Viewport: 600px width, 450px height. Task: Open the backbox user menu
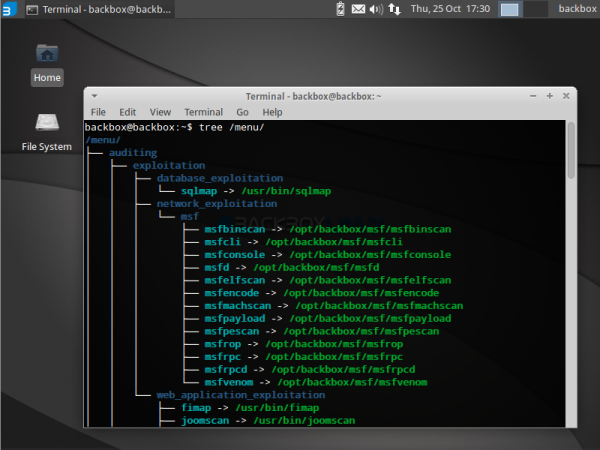tap(577, 8)
